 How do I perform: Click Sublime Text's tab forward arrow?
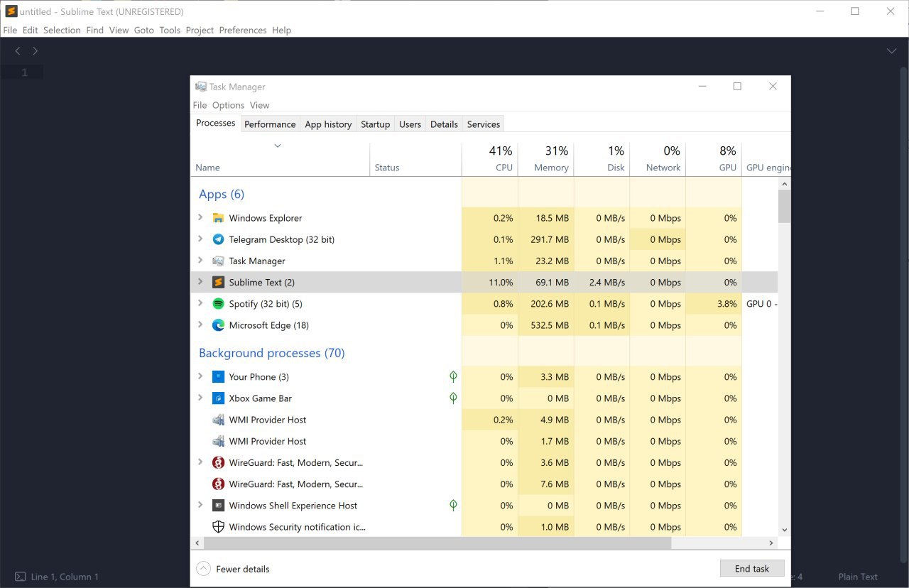tap(35, 51)
